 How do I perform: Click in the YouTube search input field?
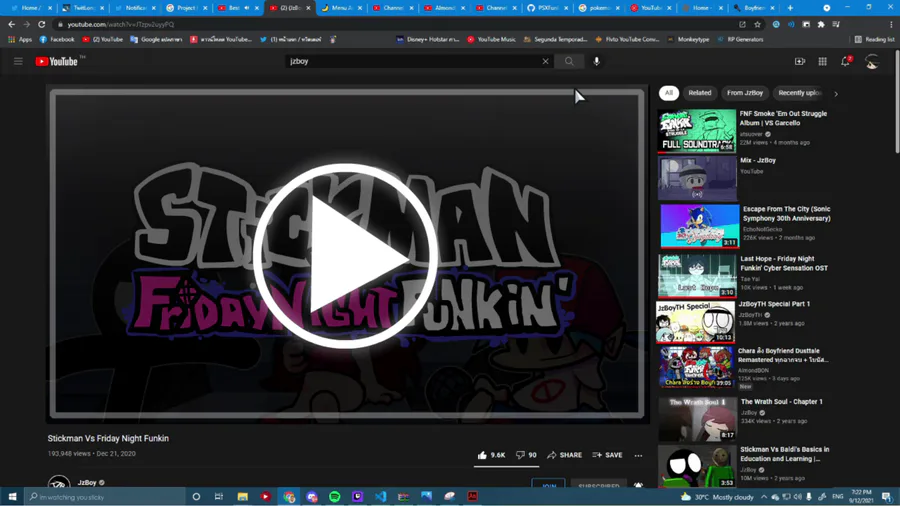[x=413, y=61]
